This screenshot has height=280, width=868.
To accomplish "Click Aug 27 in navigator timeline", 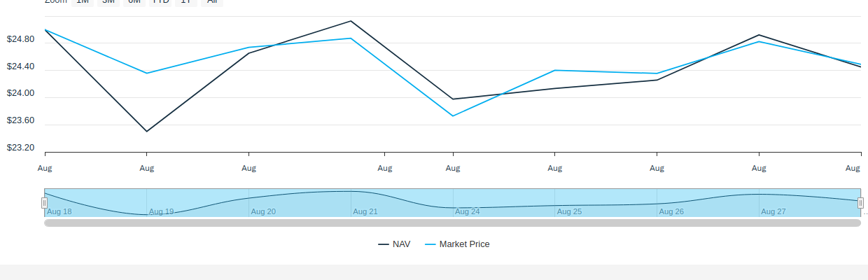I will (x=773, y=211).
